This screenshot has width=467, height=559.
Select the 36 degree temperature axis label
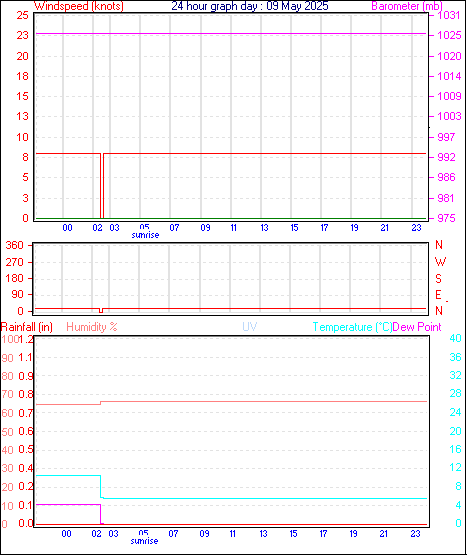pos(455,357)
